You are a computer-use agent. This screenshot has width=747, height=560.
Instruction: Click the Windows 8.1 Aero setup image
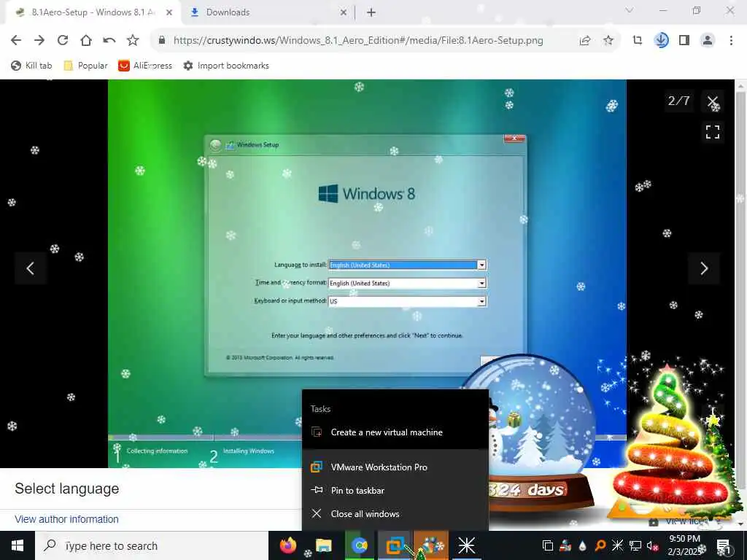[367, 274]
